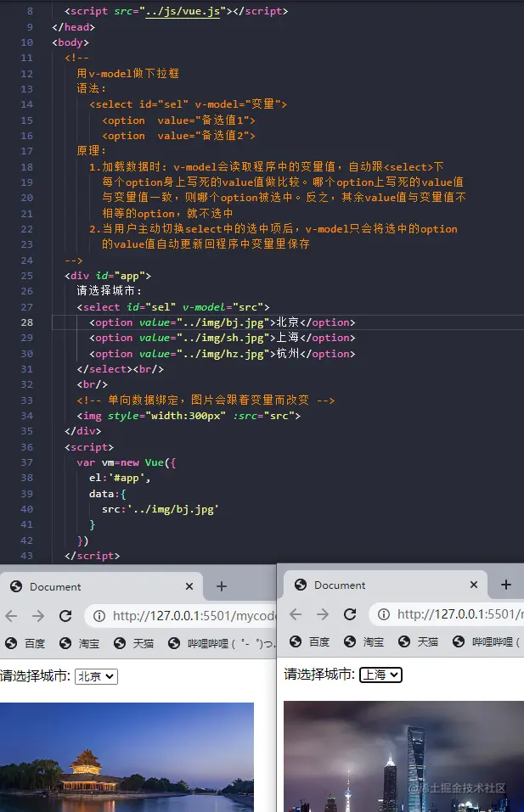
Task: Click the 单向数据绑定 comment line
Action: (x=206, y=400)
